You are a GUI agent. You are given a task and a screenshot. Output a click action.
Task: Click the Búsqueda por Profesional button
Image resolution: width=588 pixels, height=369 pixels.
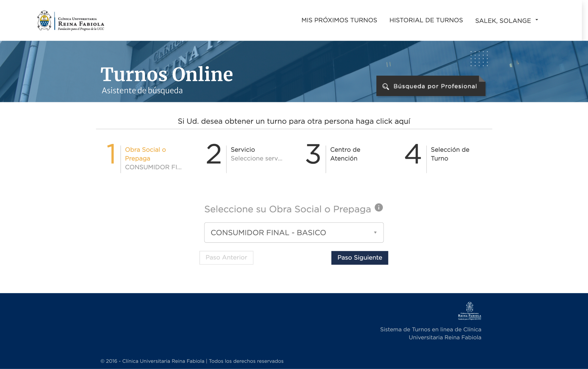tap(431, 86)
